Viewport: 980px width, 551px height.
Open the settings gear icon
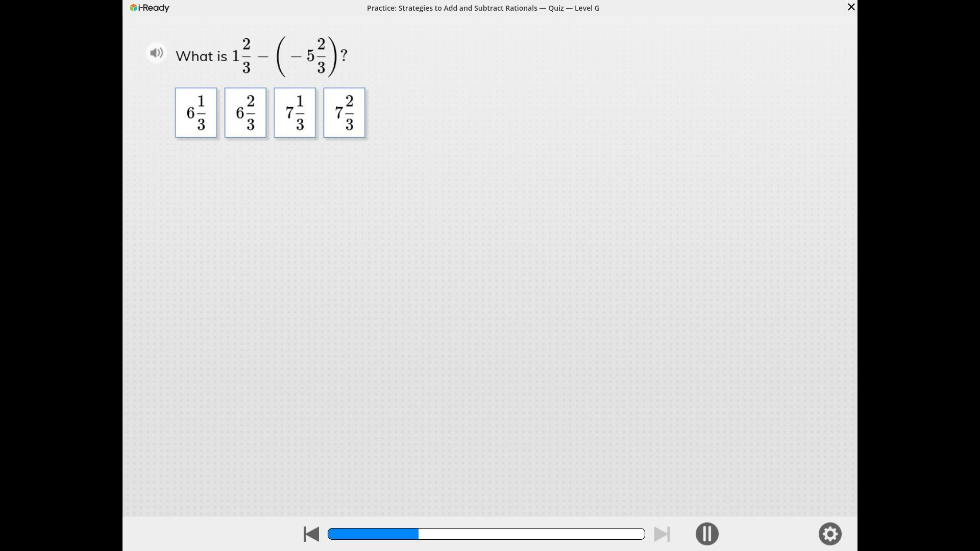pos(829,534)
